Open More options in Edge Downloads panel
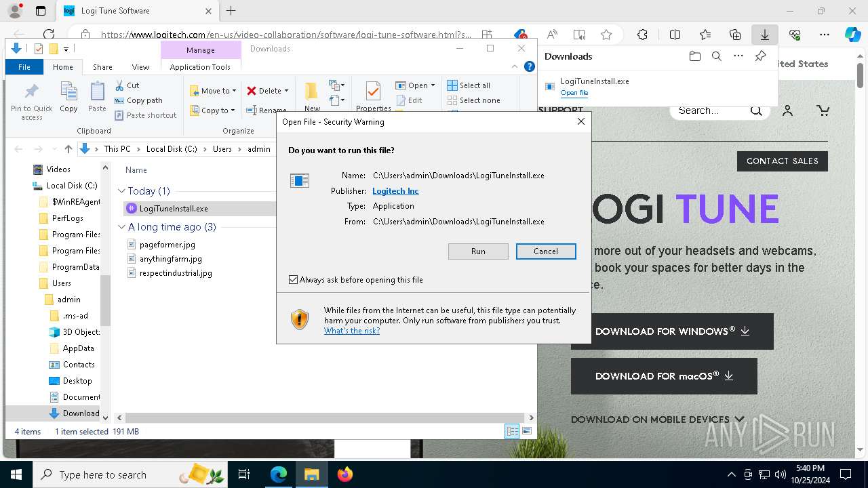Screen dimensions: 868x488 tap(738, 56)
